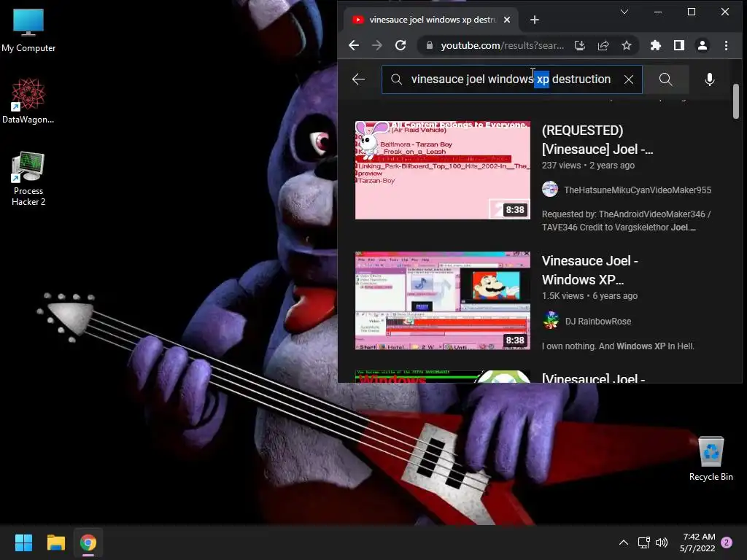Click 'Requested by: TheAndroidVideoMaker346' description
This screenshot has width=747, height=560.
click(x=626, y=221)
